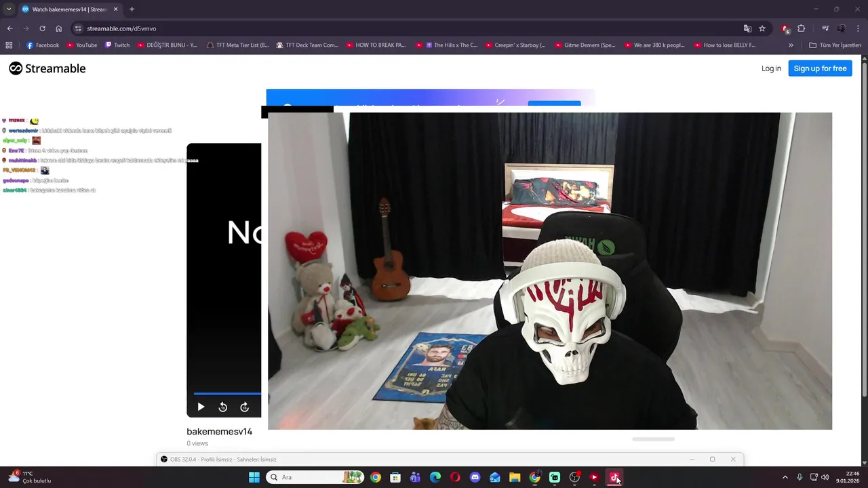
Task: Click the video progress bar
Action: tap(227, 393)
